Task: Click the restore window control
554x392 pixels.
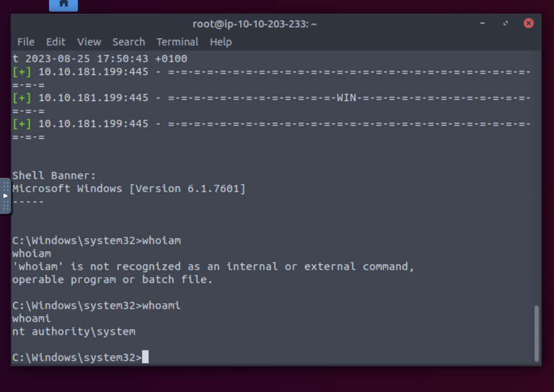Action: point(506,24)
